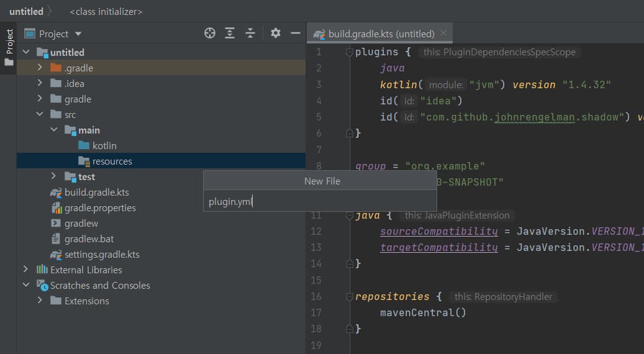Hide the Project tool window with minus icon
This screenshot has width=644, height=354.
click(x=296, y=34)
